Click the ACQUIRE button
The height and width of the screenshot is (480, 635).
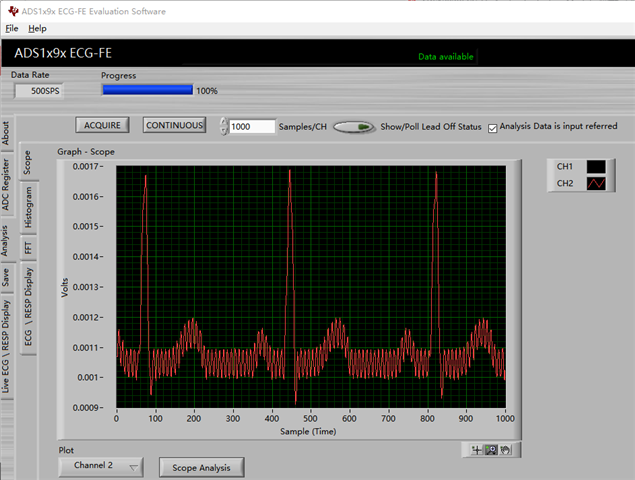[102, 125]
